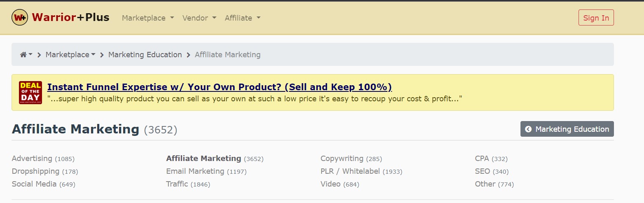Screen dimensions: 644x203
Task: Click Marketing Education in the breadcrumb
Action: (145, 55)
